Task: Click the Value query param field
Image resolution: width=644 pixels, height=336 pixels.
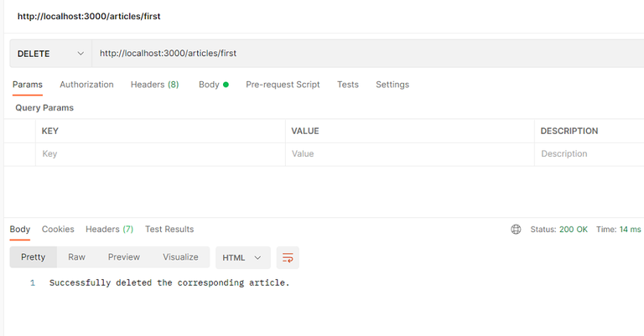Action: pyautogui.click(x=409, y=154)
